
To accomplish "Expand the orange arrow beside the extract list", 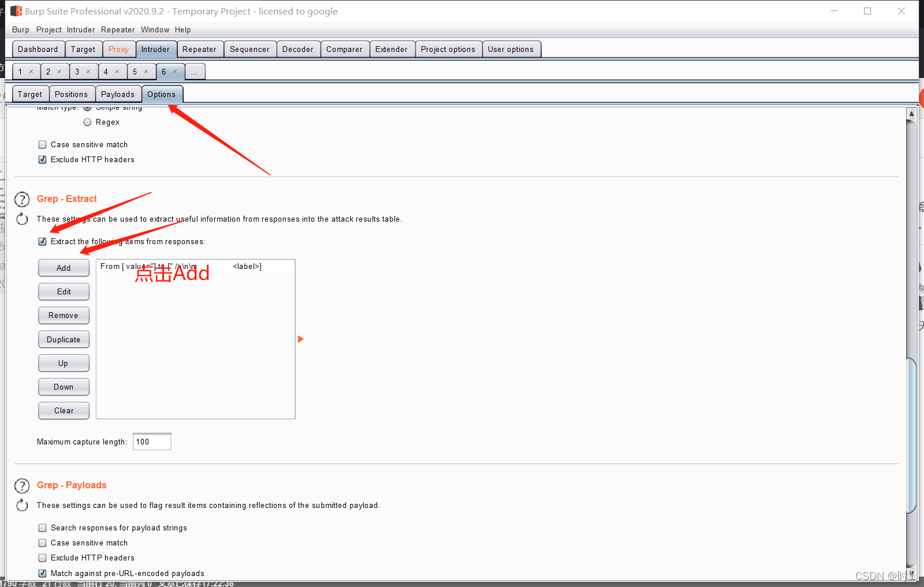I will [x=300, y=339].
